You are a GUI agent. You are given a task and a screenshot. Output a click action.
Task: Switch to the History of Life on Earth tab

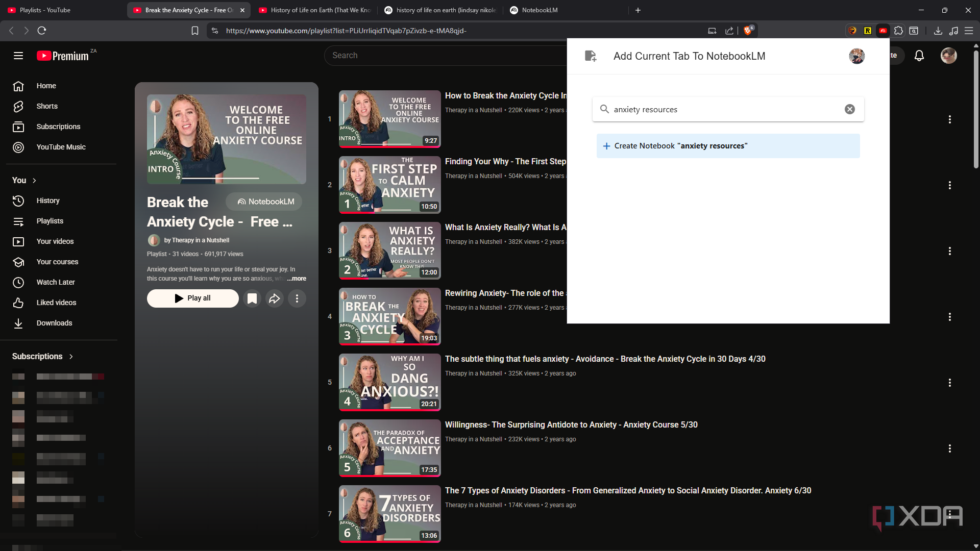pyautogui.click(x=315, y=10)
